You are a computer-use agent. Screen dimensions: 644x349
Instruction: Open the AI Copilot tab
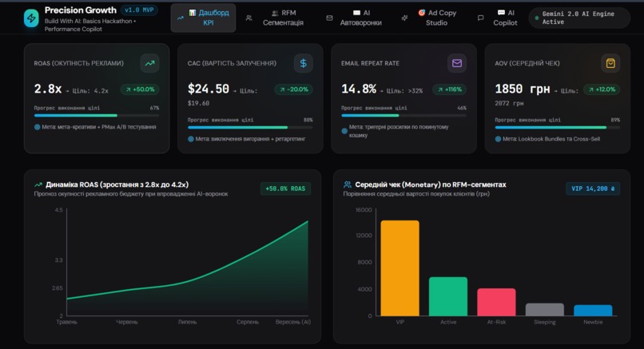[x=505, y=18]
